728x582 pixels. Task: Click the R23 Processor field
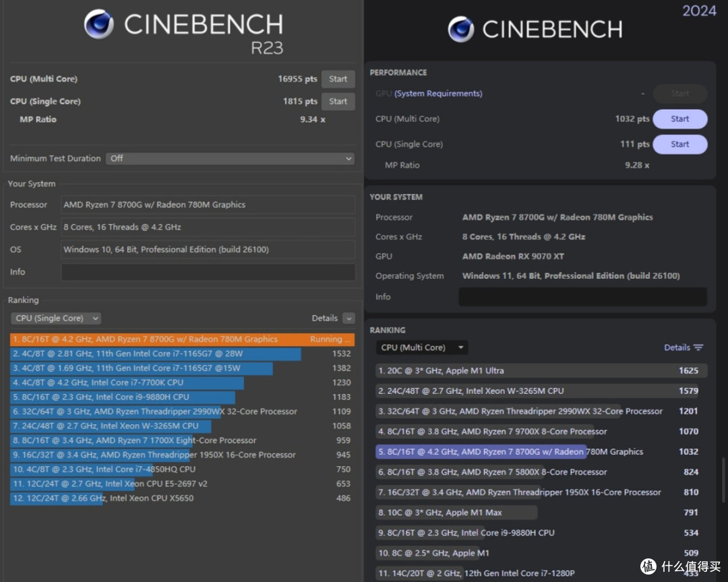(x=208, y=205)
